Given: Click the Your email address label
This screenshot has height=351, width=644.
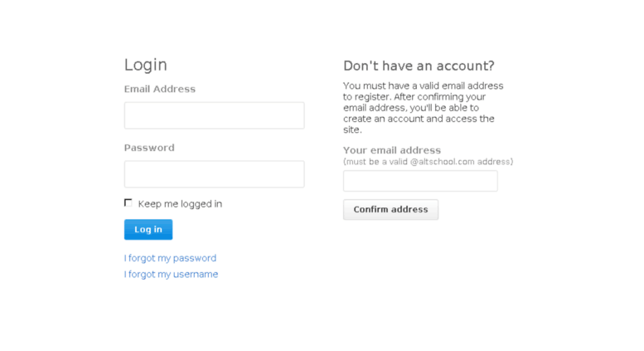Looking at the screenshot, I should point(392,150).
